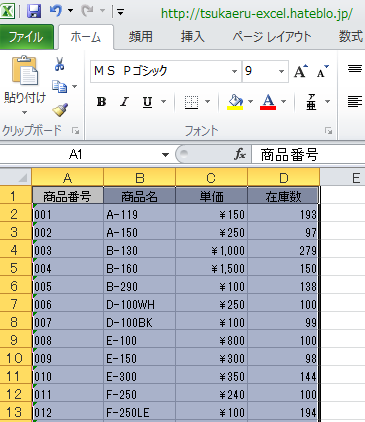Open the Customize Quick Access Toolbar menu
Image resolution: width=365 pixels, height=422 pixels.
120,12
